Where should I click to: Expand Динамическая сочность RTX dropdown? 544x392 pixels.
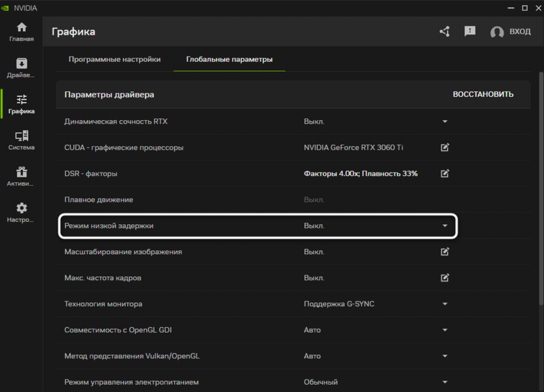pyautogui.click(x=445, y=122)
